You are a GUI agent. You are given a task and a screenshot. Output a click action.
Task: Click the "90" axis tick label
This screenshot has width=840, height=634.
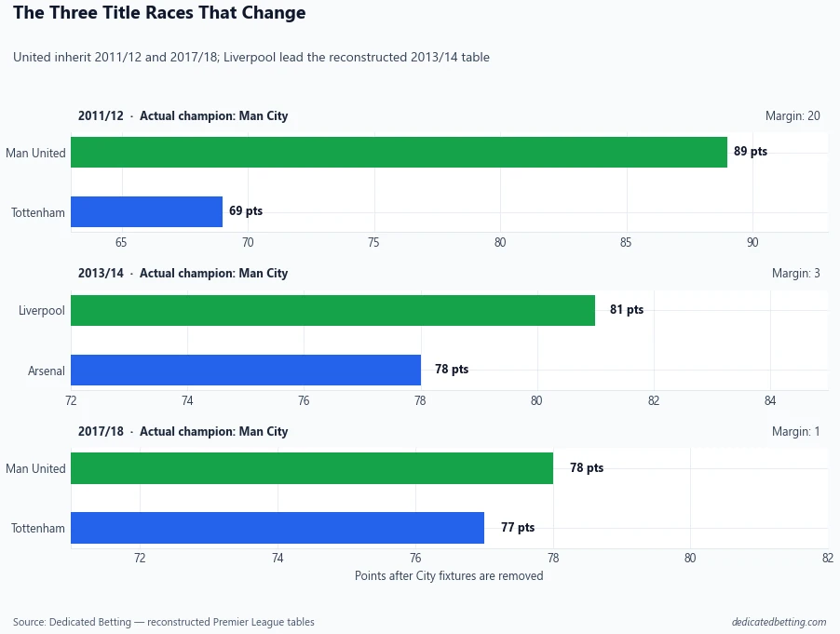coord(752,243)
